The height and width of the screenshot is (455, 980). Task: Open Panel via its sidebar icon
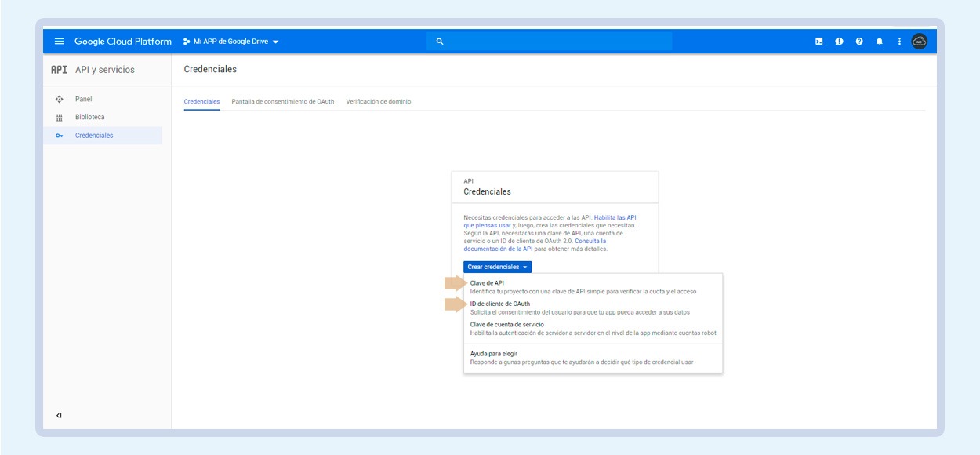[x=59, y=100]
